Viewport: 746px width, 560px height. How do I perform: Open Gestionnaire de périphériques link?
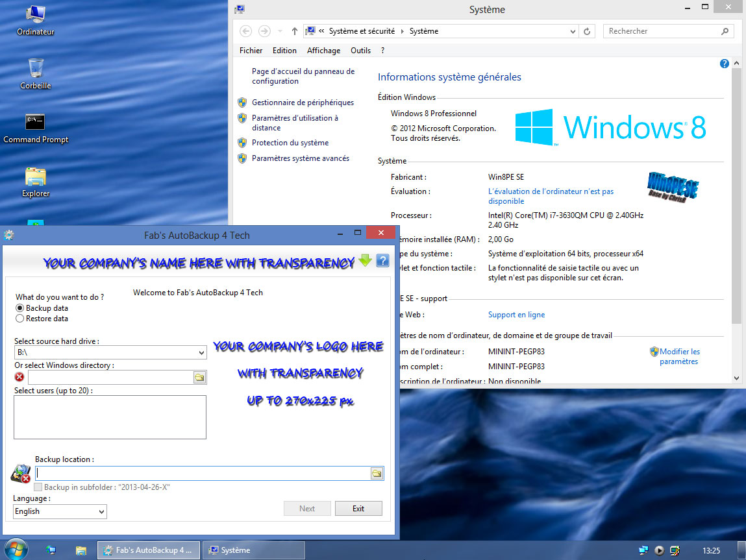click(303, 103)
